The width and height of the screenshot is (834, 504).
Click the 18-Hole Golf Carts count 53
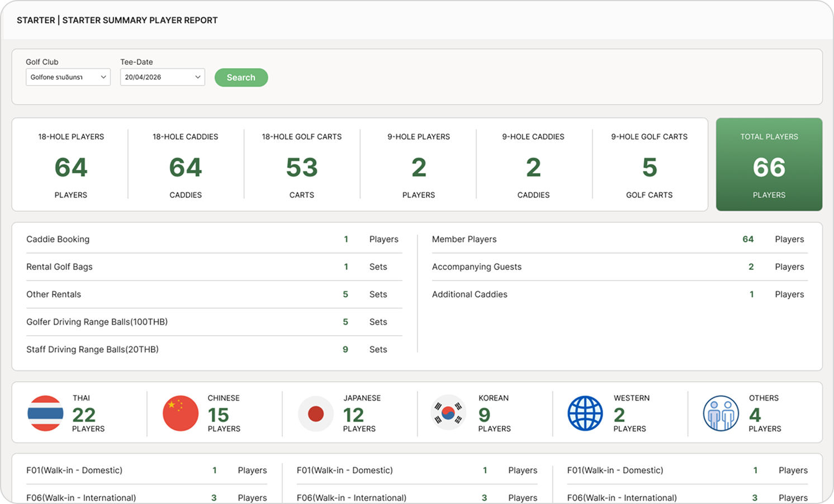pyautogui.click(x=302, y=168)
